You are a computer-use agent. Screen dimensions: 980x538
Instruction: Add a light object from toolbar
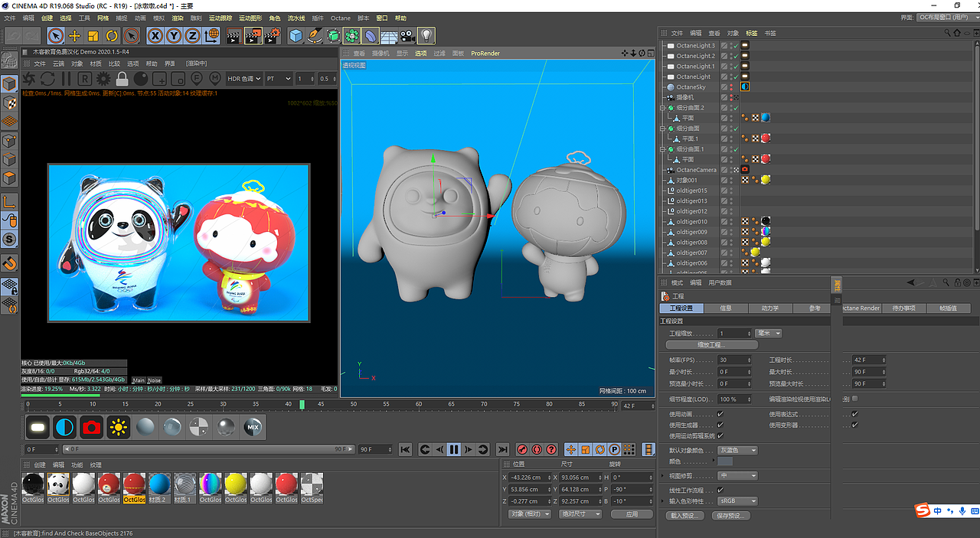click(x=426, y=35)
